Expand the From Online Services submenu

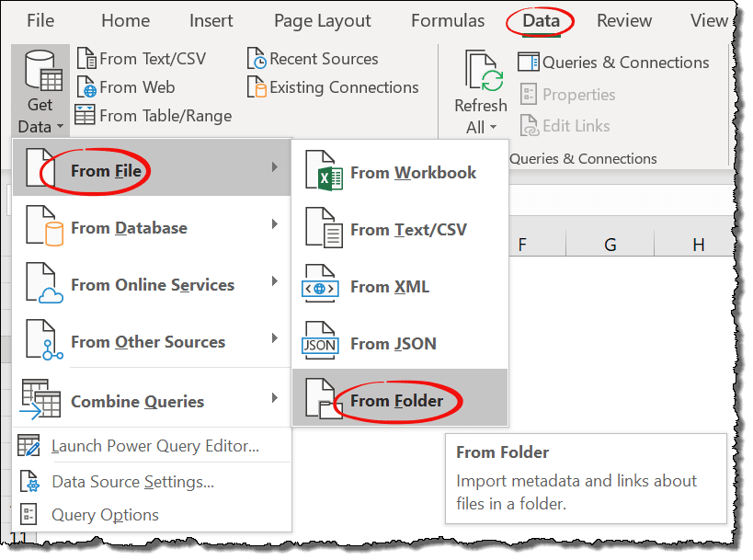click(152, 285)
